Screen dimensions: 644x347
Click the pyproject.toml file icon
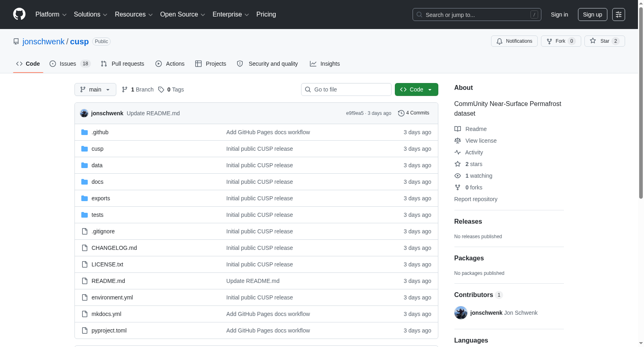pos(85,330)
